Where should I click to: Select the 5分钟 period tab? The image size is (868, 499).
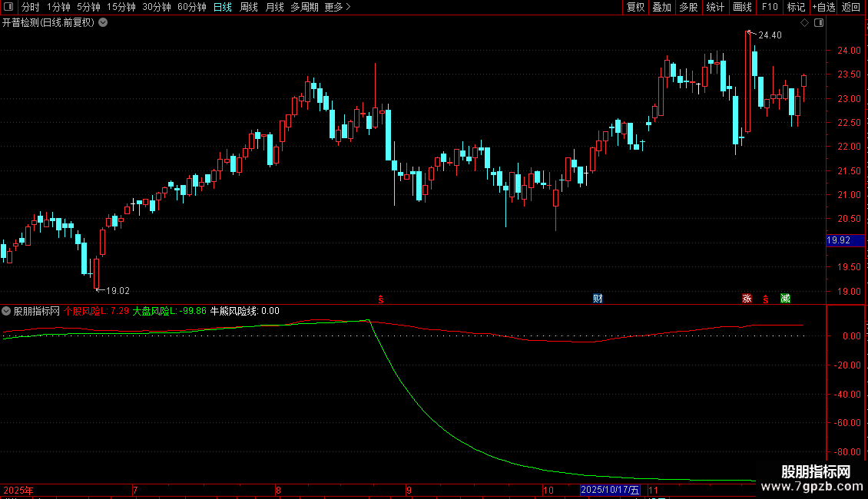pyautogui.click(x=88, y=7)
